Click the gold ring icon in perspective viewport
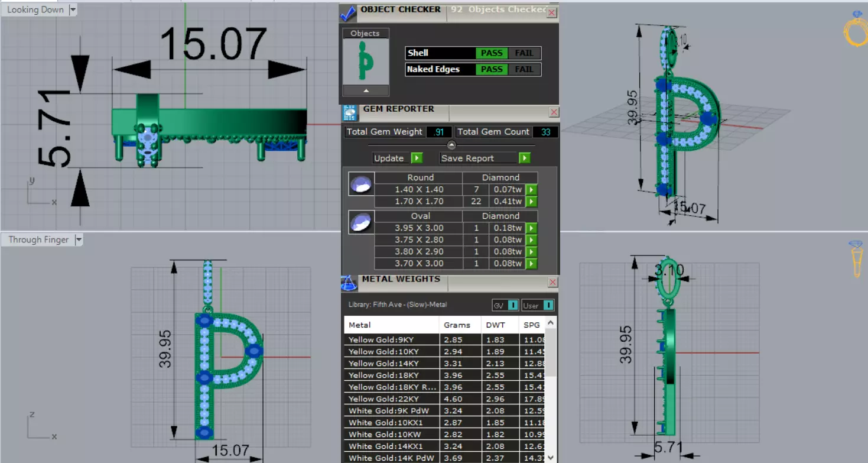The height and width of the screenshot is (463, 868). 856,28
